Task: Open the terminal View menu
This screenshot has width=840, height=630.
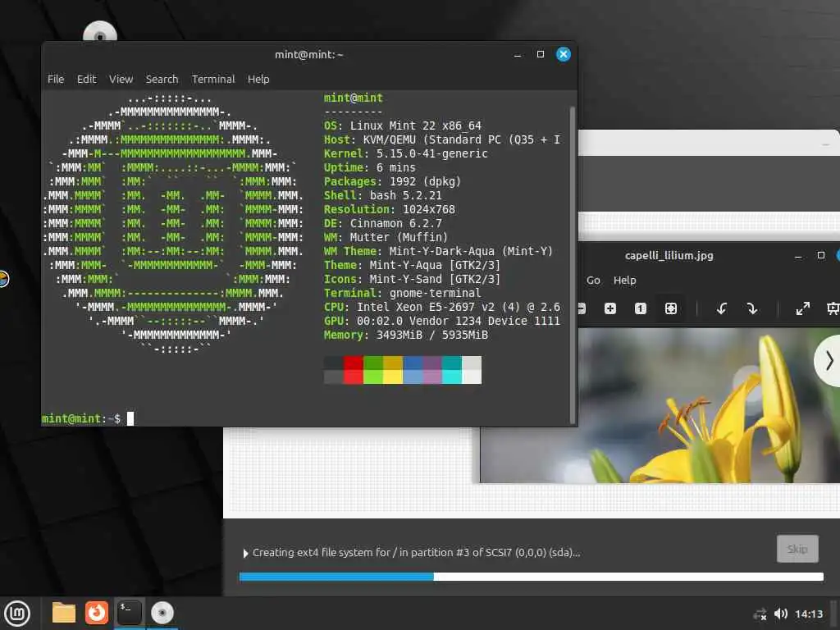Action: [x=121, y=80]
